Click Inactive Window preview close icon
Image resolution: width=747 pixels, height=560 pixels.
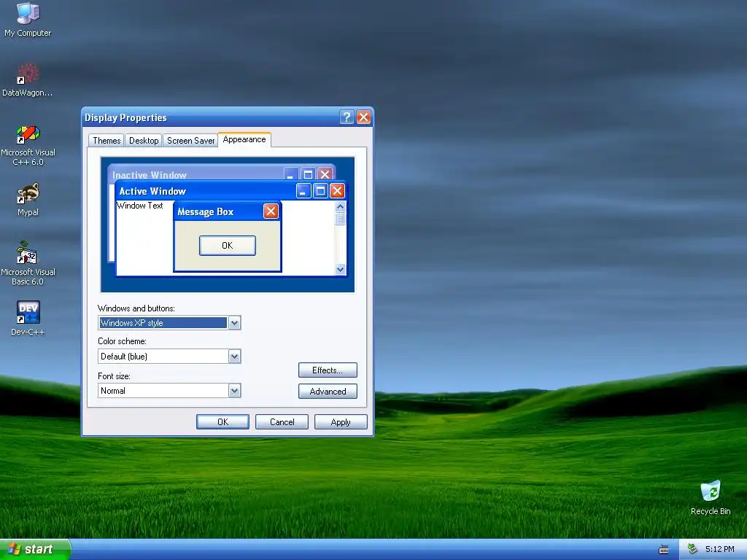pyautogui.click(x=325, y=174)
